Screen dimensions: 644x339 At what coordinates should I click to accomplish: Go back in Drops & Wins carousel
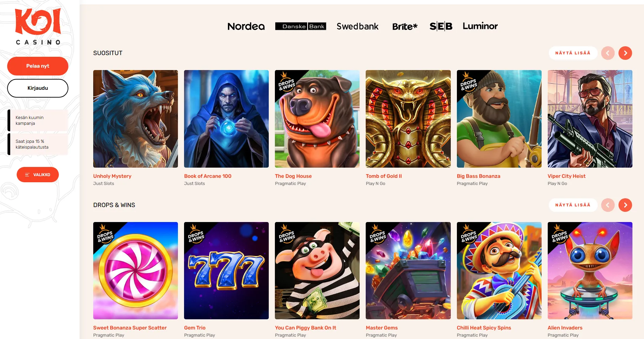[x=608, y=205]
